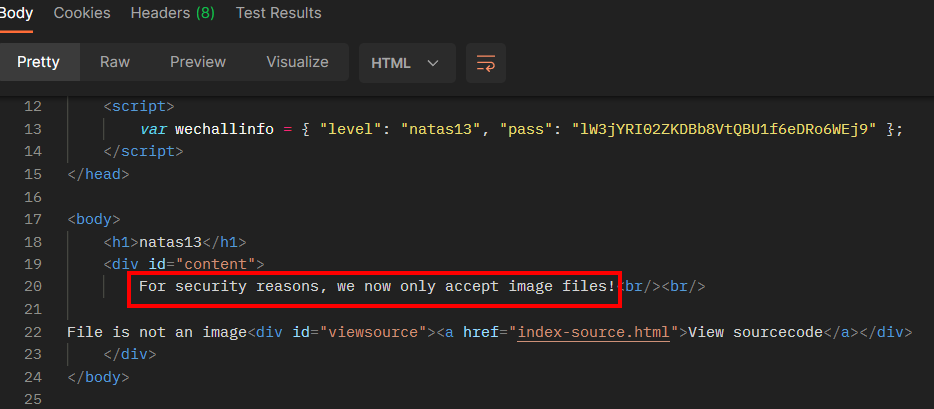
Task: Open the Test Results tab
Action: click(x=278, y=13)
